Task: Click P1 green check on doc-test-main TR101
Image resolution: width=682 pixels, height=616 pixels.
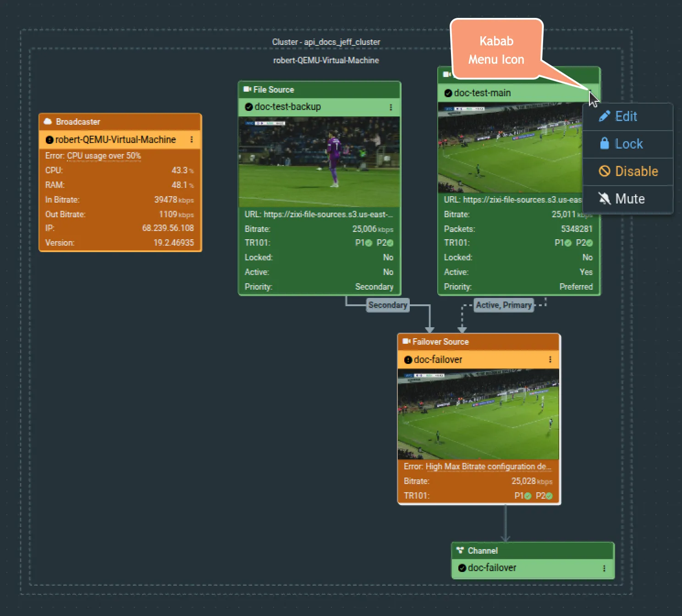Action: tap(568, 243)
